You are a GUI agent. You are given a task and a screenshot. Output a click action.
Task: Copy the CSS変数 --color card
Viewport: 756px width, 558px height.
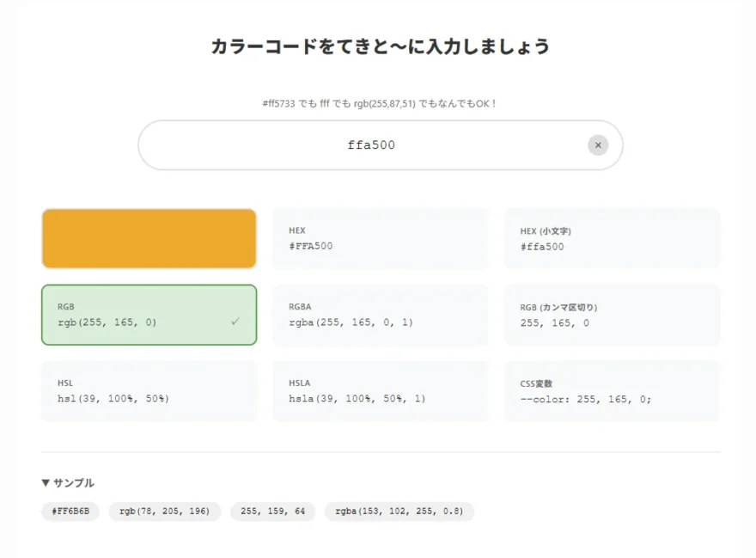click(612, 391)
